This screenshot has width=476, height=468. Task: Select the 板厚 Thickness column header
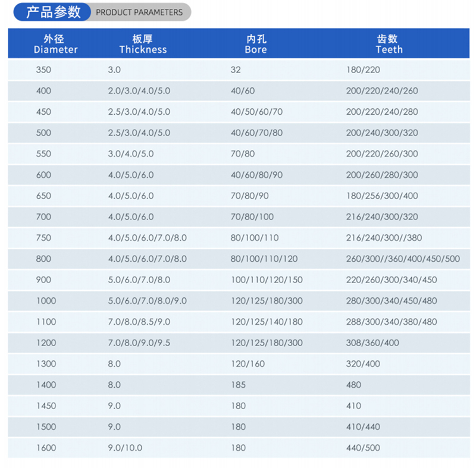(143, 43)
